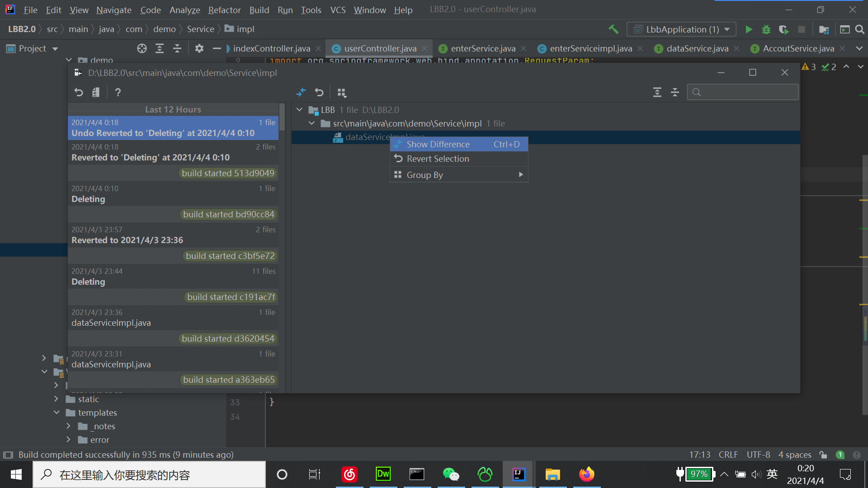
Task: Click the Revert icon in history toolbar
Action: point(79,92)
